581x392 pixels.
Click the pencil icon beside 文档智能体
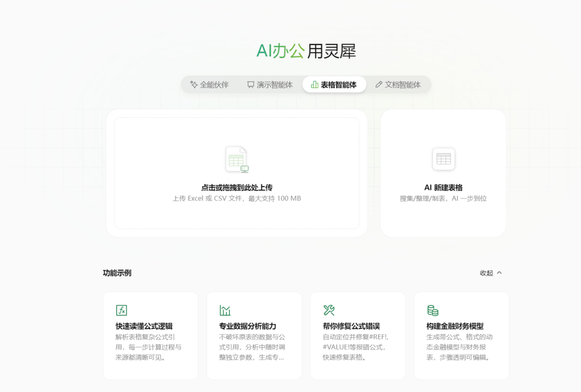[379, 84]
